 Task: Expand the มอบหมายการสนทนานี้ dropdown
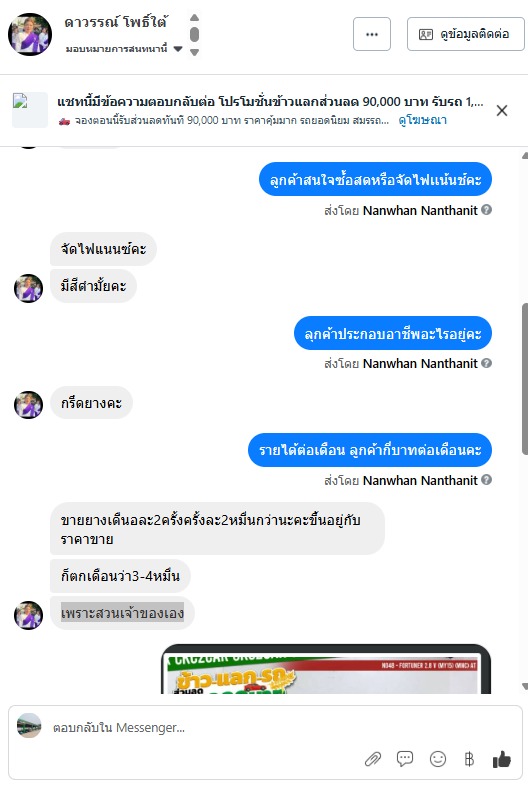pyautogui.click(x=177, y=49)
